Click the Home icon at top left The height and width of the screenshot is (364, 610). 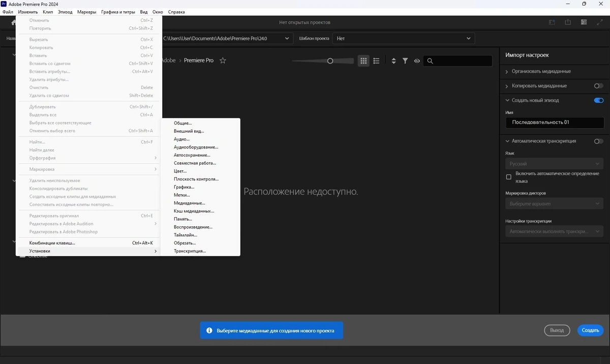coord(14,22)
